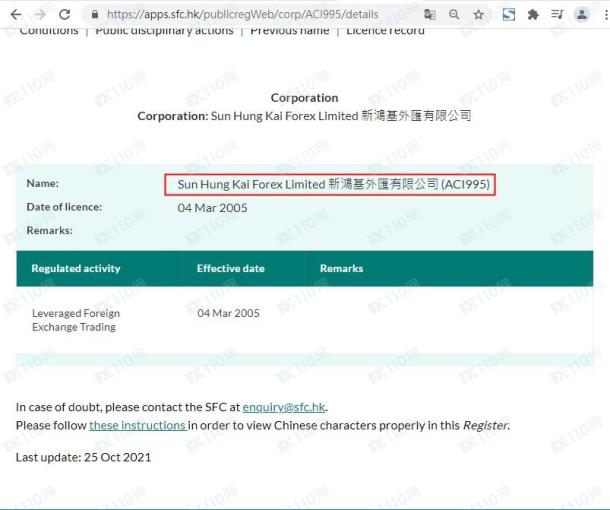Open the extensions puzzle icon

(x=533, y=15)
